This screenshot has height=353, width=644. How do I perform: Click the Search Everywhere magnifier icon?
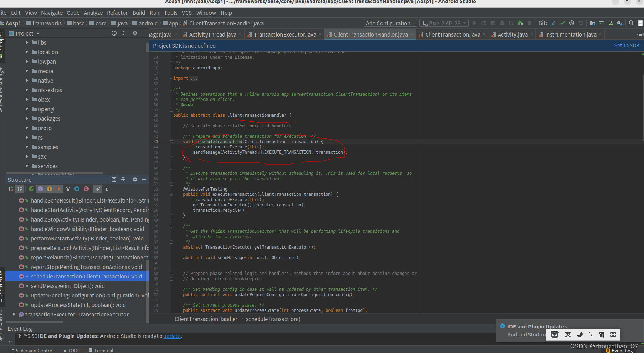pos(631,23)
